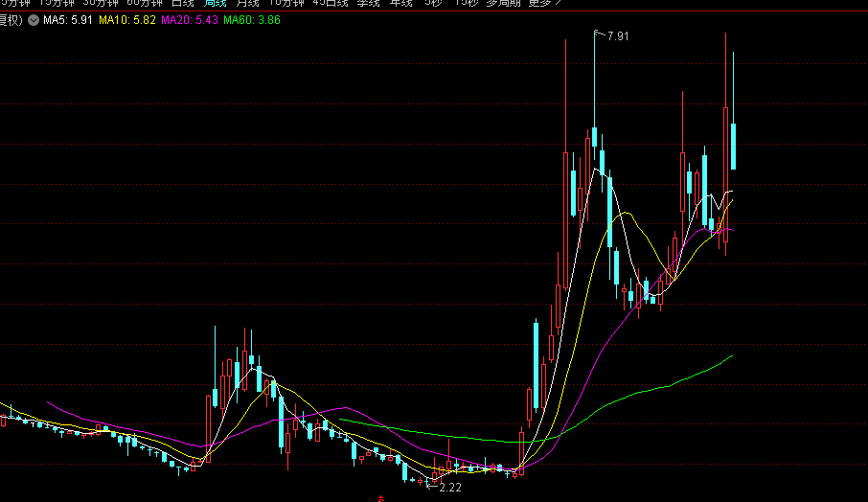Switch to 季线 quarterly chart
The width and height of the screenshot is (868, 502).
click(x=368, y=3)
